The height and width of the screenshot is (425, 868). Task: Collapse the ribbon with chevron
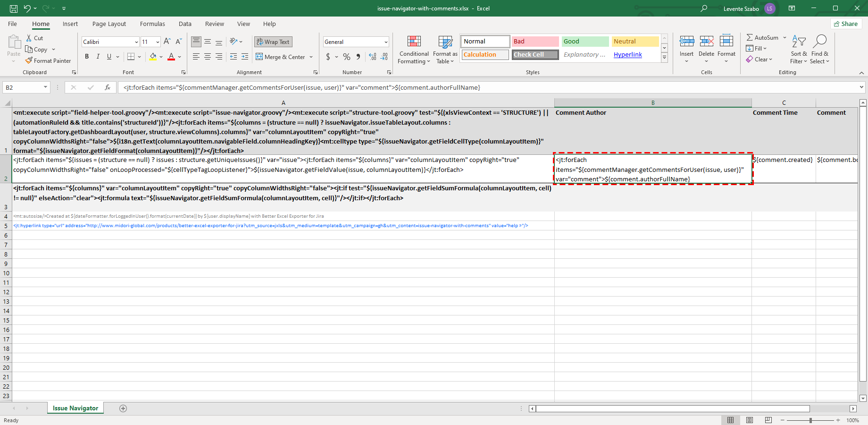(x=861, y=73)
